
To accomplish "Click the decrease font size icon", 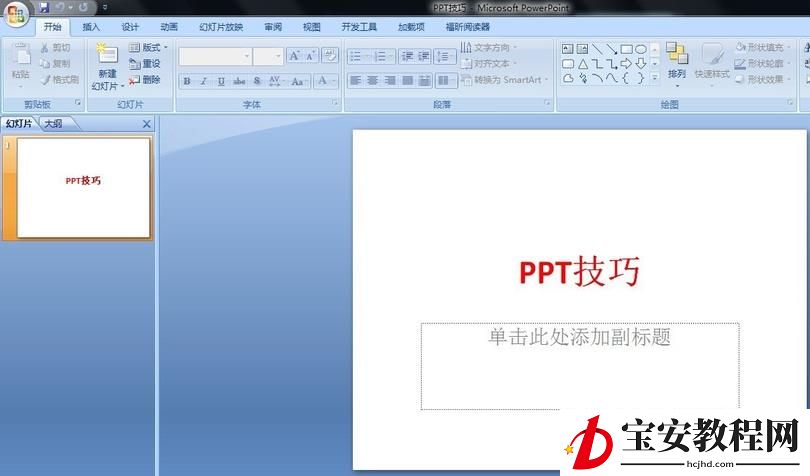I will point(311,55).
